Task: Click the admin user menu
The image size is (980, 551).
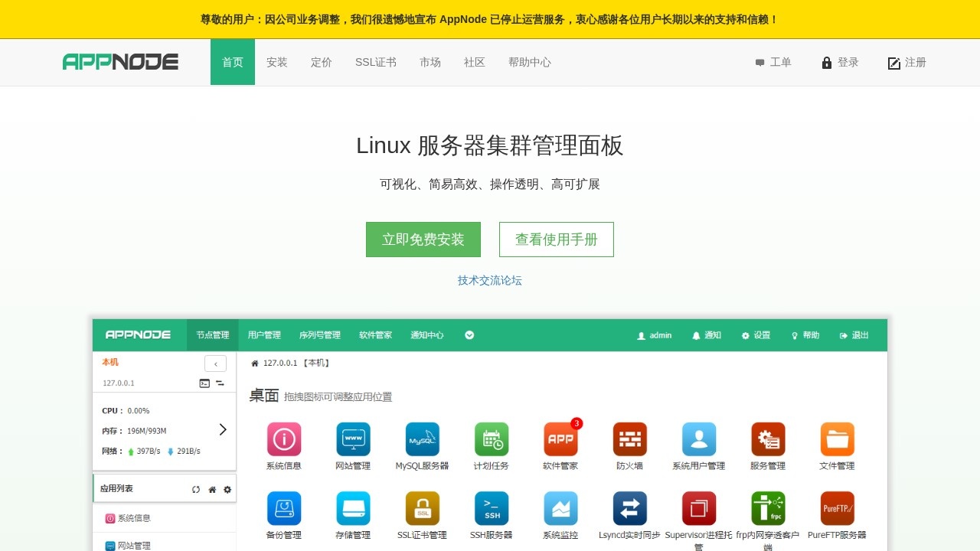Action: point(655,335)
